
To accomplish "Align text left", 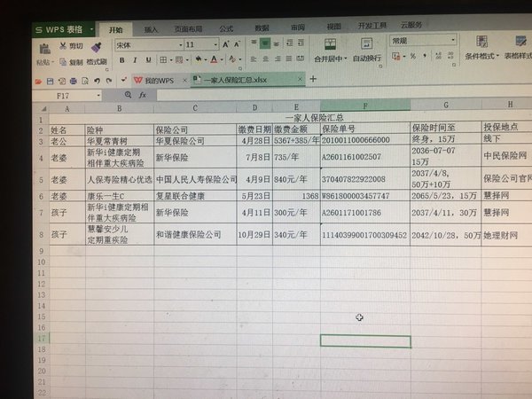I will pos(254,59).
